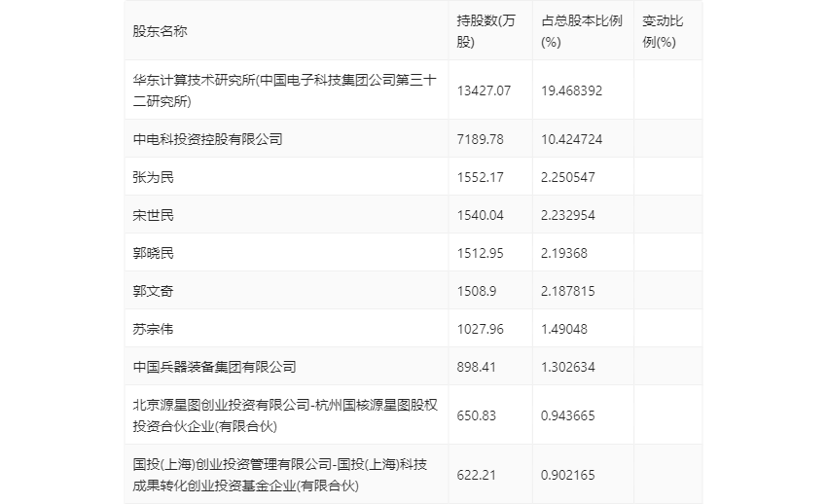The width and height of the screenshot is (827, 504).
Task: Select shareholder 郭晓民
Action: (153, 253)
